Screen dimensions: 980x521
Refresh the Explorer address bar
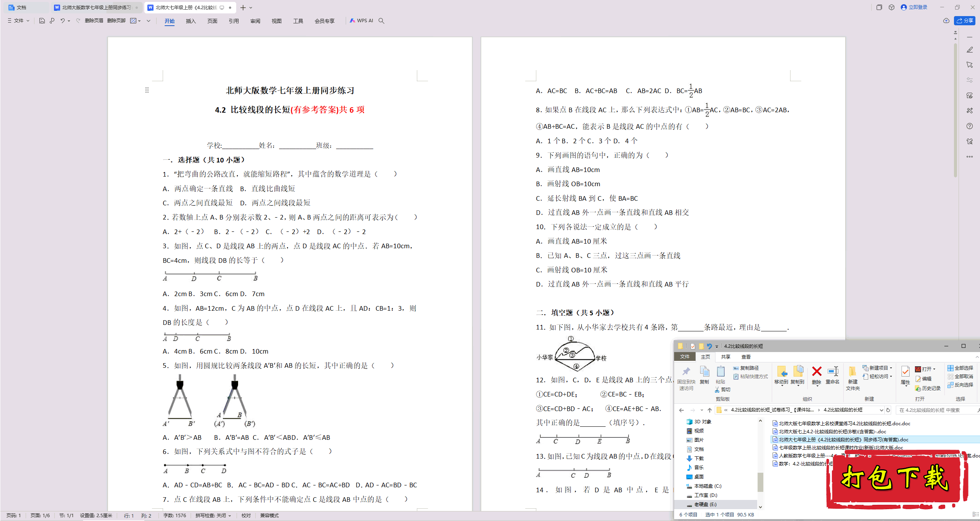(x=888, y=410)
